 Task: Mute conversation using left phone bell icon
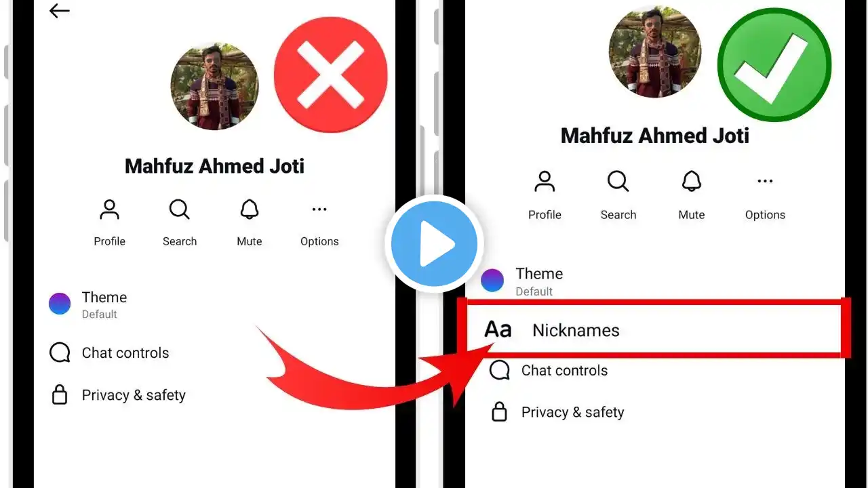[250, 210]
